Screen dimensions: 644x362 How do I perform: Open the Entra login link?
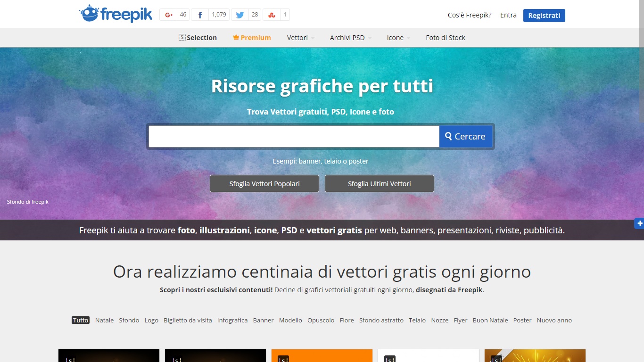508,15
